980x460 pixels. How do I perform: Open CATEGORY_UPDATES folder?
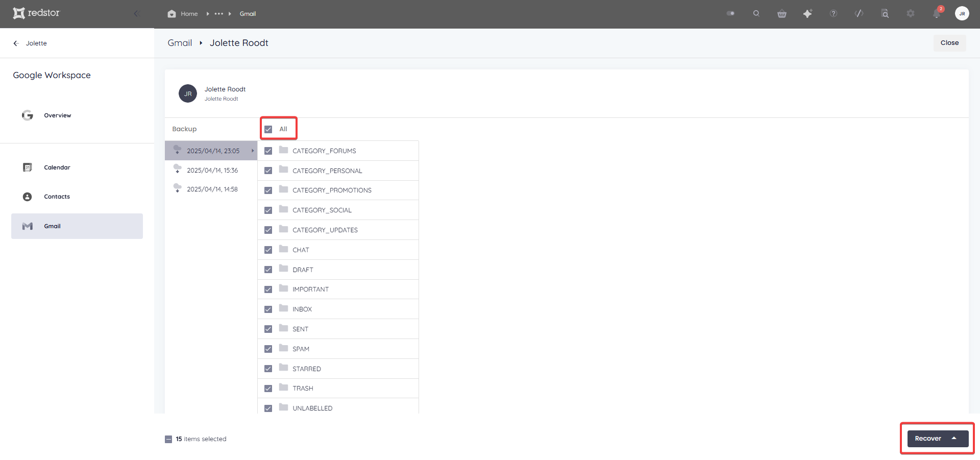325,230
